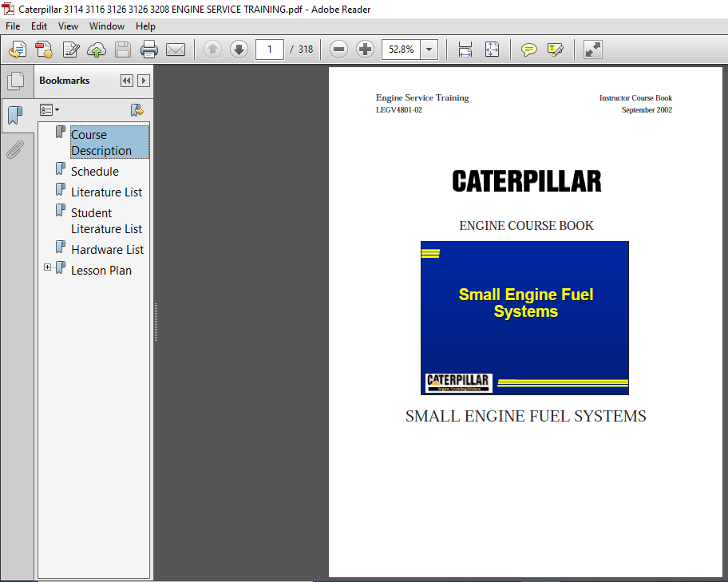The image size is (728, 582).
Task: Click the Print icon in toolbar
Action: click(149, 49)
